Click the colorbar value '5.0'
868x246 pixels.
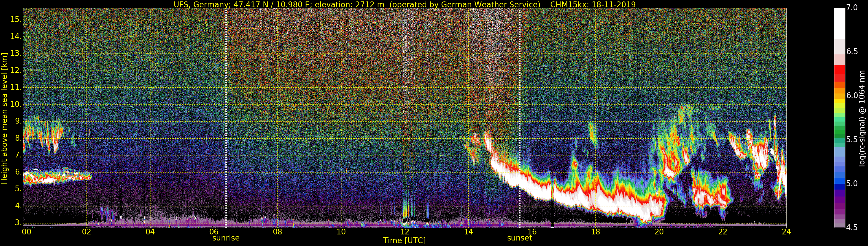pyautogui.click(x=852, y=183)
